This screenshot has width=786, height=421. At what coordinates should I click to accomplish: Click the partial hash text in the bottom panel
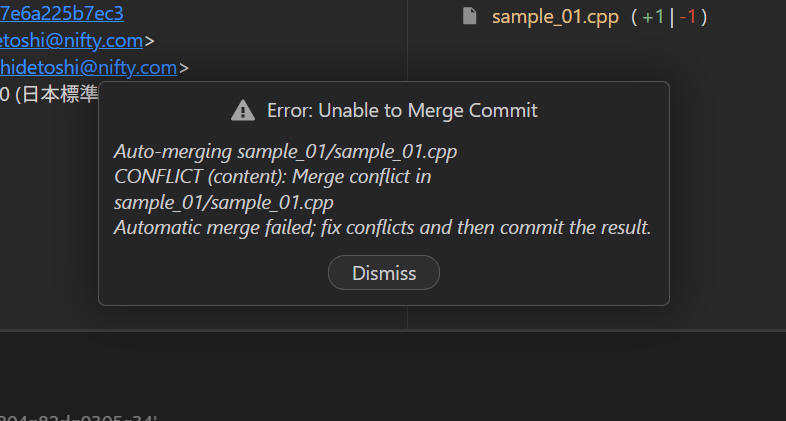click(80, 416)
